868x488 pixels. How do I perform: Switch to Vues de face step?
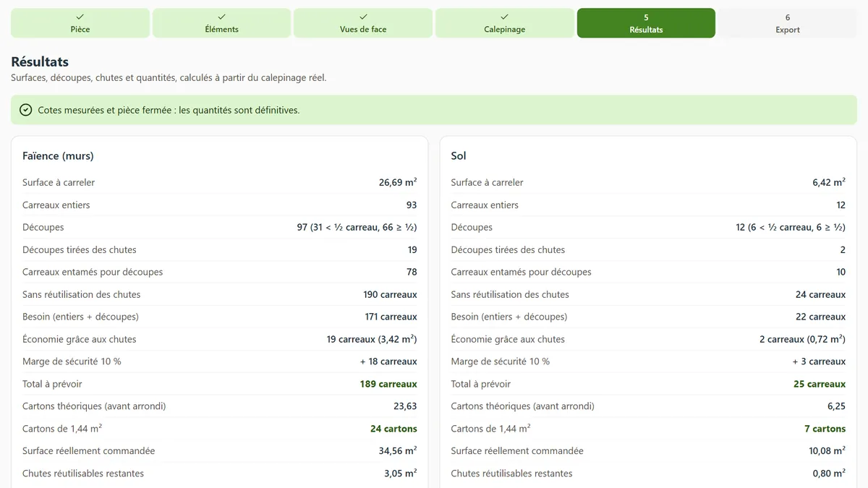click(x=363, y=23)
